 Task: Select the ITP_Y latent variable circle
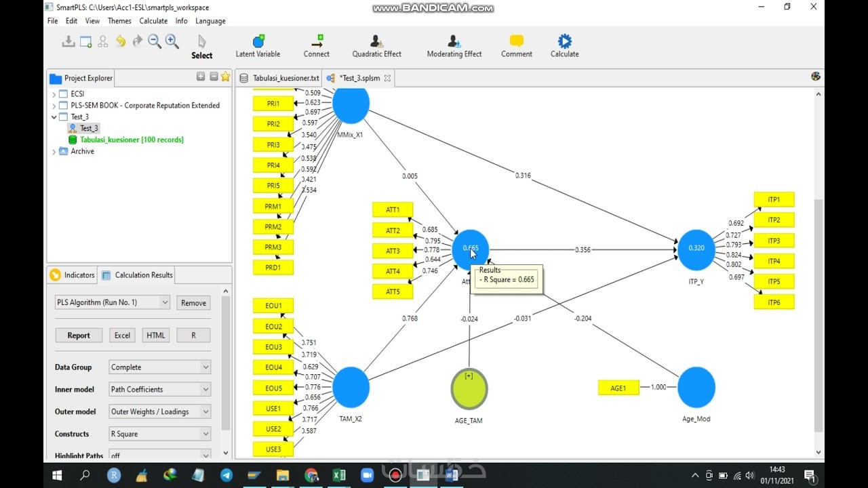tap(696, 249)
